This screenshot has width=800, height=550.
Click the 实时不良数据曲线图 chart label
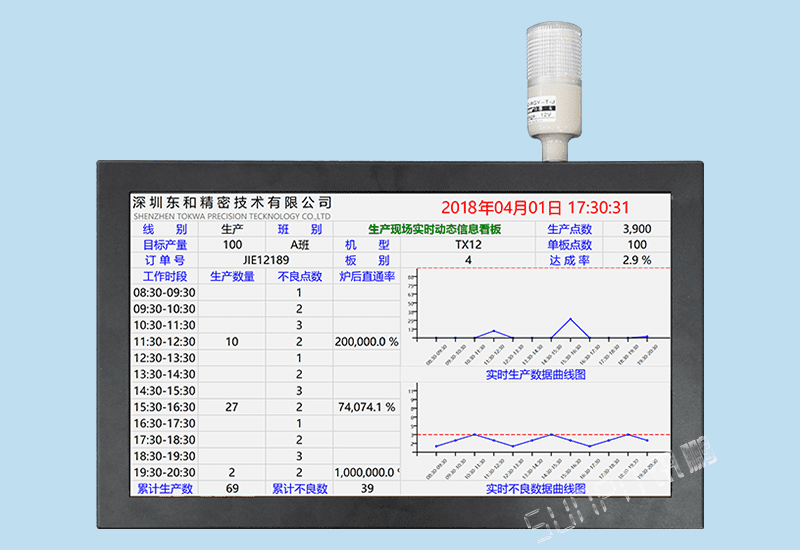click(535, 488)
